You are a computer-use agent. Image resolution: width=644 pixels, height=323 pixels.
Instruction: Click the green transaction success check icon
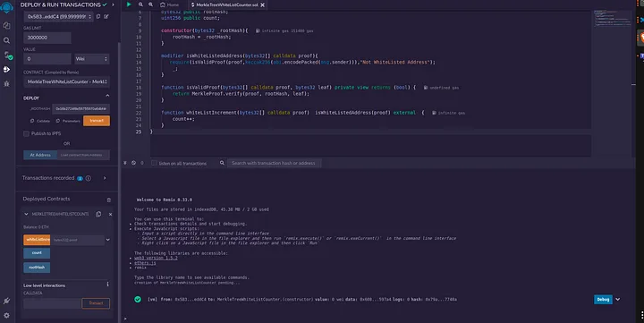[x=138, y=300]
